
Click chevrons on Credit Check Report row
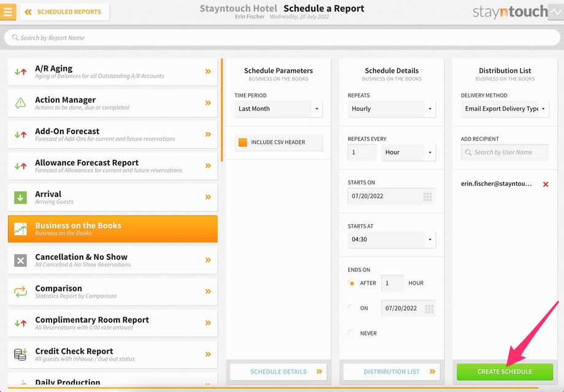208,354
